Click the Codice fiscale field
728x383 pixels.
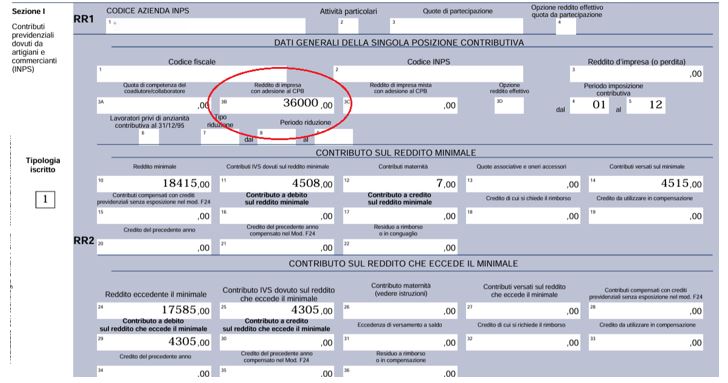coord(192,74)
